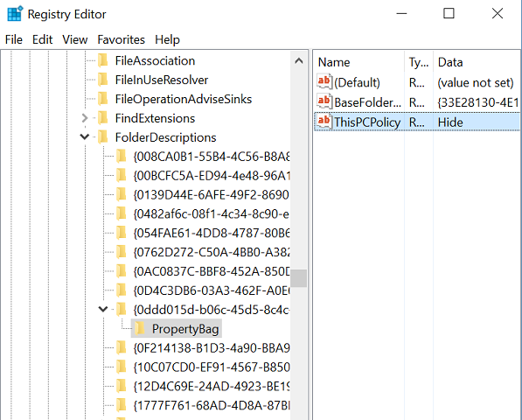Close the Registry Editor window

[497, 14]
